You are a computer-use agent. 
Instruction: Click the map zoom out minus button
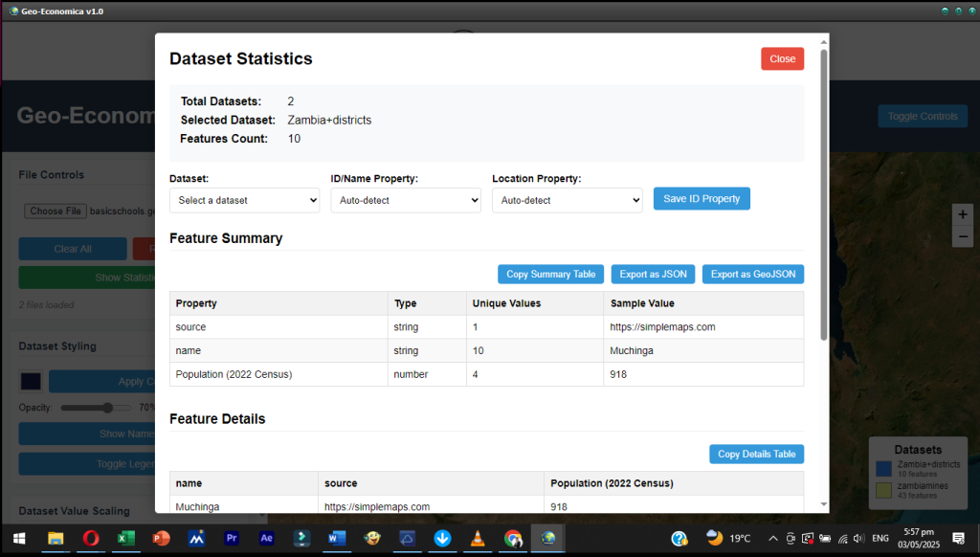tap(963, 236)
